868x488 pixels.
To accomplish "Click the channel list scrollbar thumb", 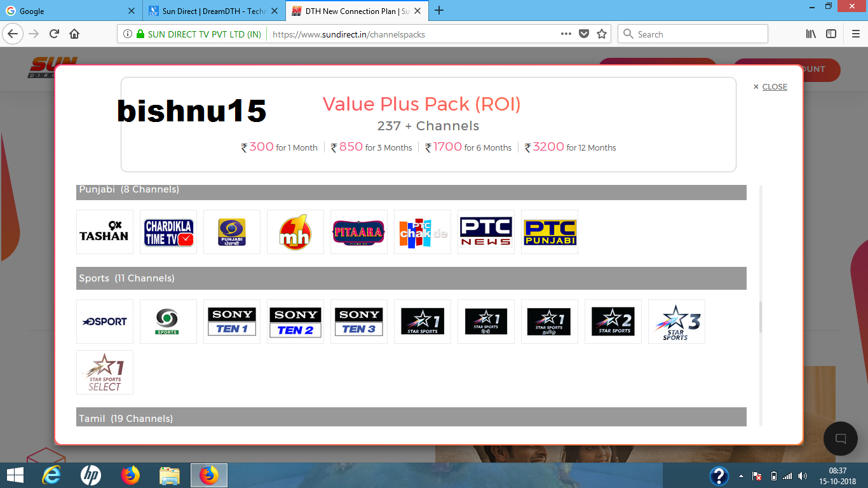I will click(760, 317).
